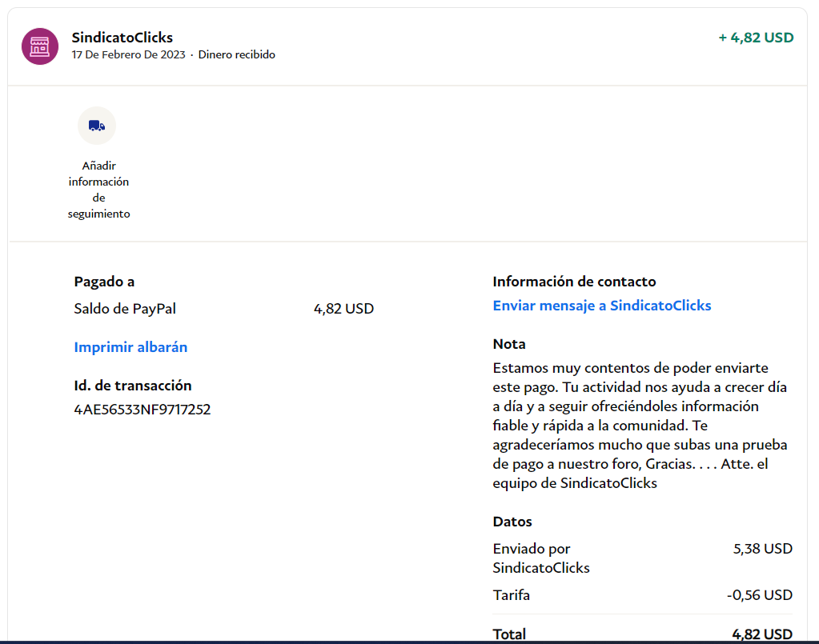This screenshot has height=644, width=819.
Task: Click the Información de contacto heading
Action: point(574,282)
